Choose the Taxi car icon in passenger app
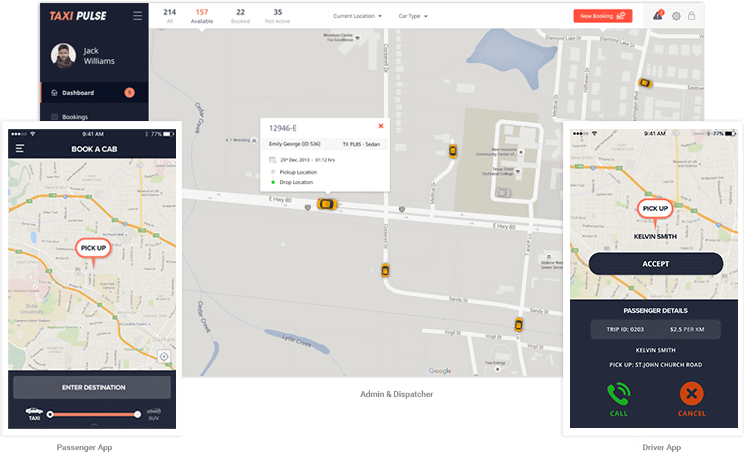This screenshot has height=452, width=745. 34,413
